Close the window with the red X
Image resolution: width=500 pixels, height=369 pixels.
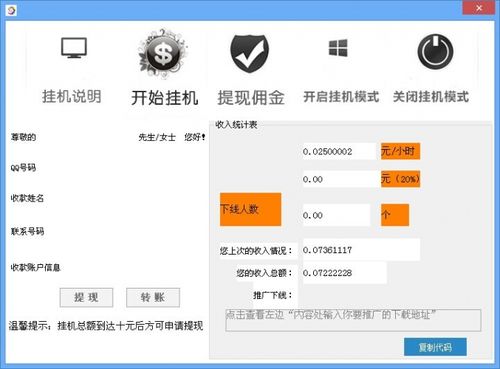click(x=479, y=8)
